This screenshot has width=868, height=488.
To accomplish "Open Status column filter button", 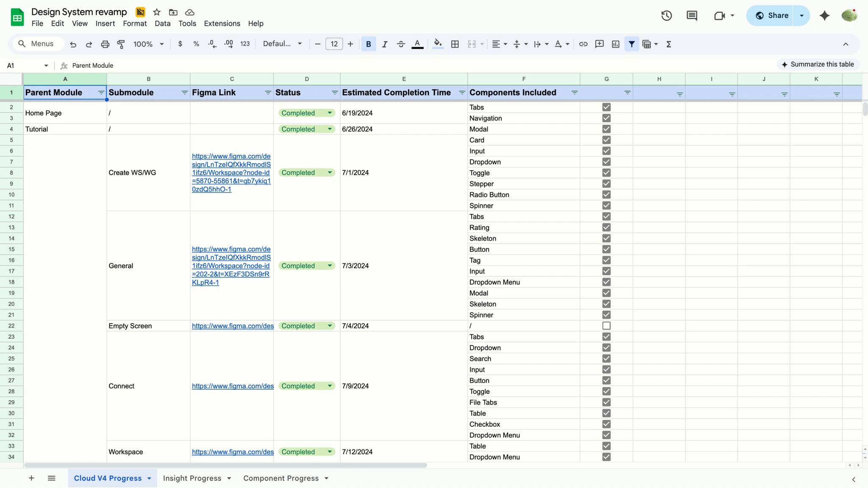I will [334, 93].
